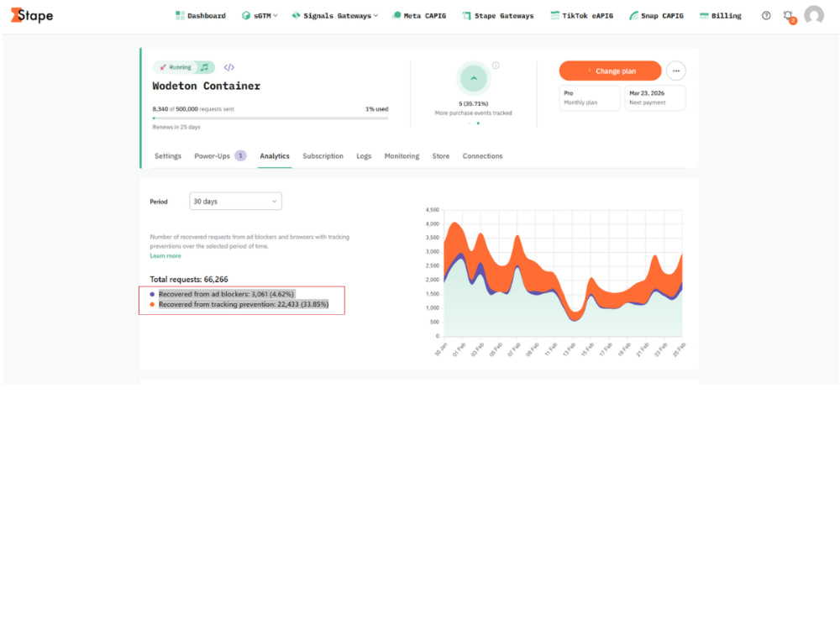
Task: Click the 25 Feb chart axis label
Action: pos(680,349)
